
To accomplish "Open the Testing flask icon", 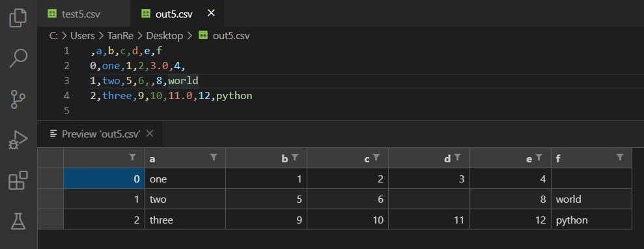I will point(18,221).
